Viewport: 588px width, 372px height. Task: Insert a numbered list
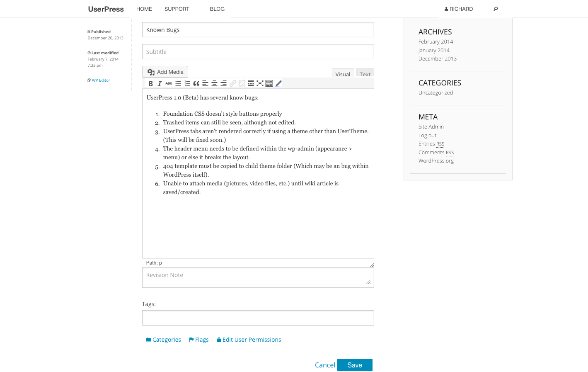[187, 83]
